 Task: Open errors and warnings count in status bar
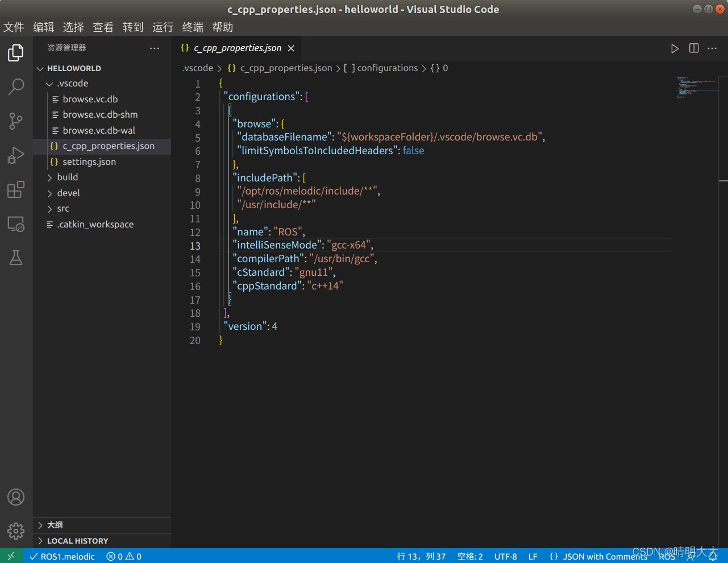(x=124, y=556)
